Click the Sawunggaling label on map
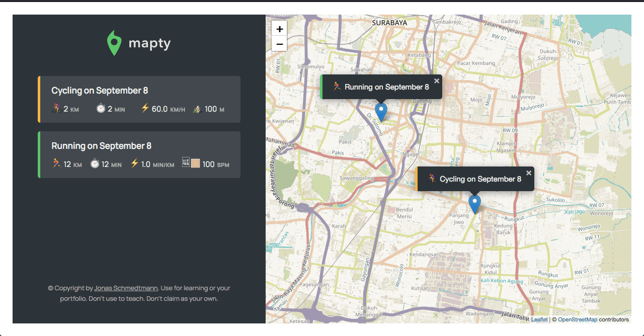Screen dimensions: 644x336 (x=357, y=178)
